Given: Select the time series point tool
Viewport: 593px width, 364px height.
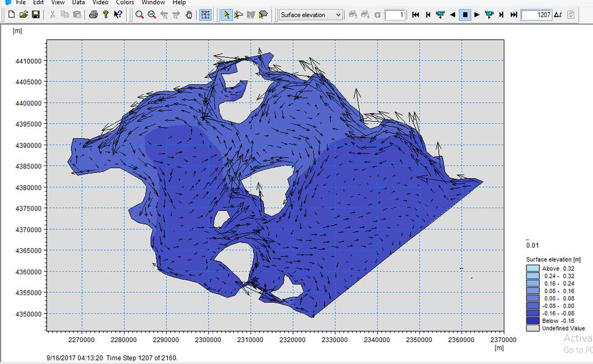Looking at the screenshot, I should (239, 14).
